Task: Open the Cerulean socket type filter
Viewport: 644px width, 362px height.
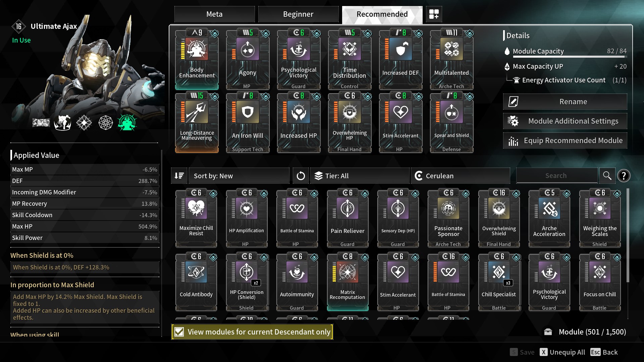Action: [460, 176]
